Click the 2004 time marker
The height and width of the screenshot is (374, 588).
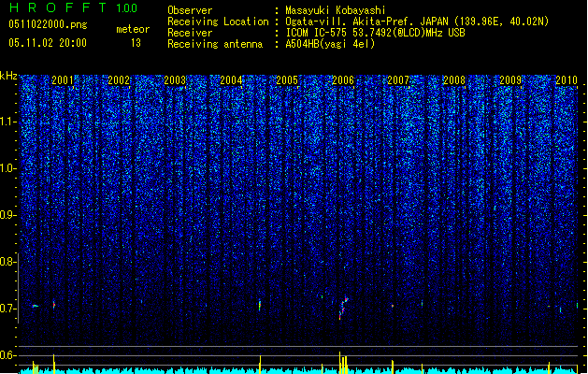pos(231,79)
